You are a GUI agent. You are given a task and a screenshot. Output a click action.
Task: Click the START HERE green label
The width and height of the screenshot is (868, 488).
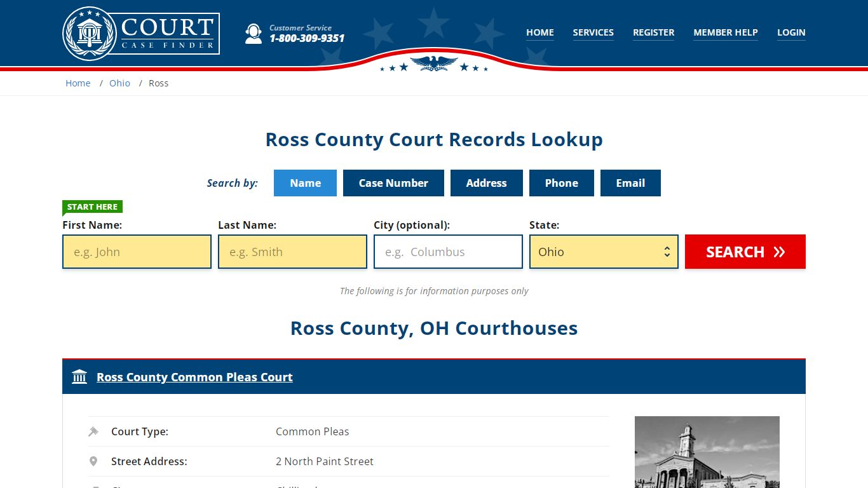(92, 207)
